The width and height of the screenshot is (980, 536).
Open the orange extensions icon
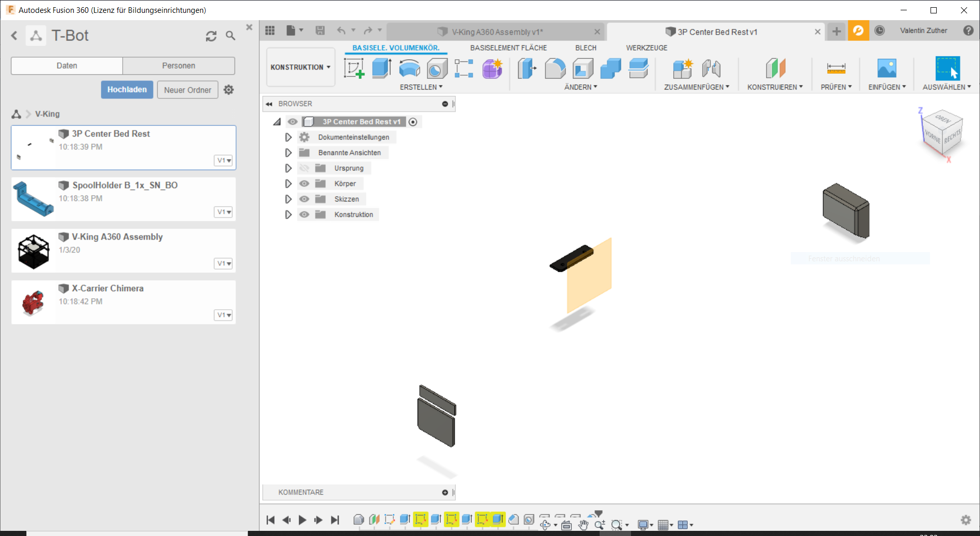(858, 31)
